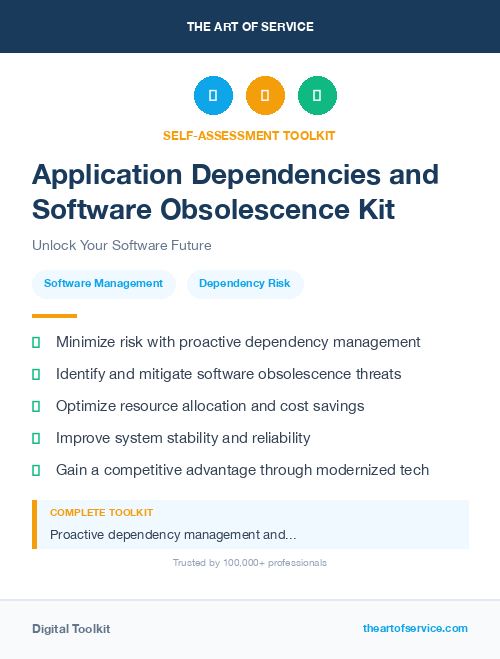Select the Software Management tag

click(x=104, y=284)
